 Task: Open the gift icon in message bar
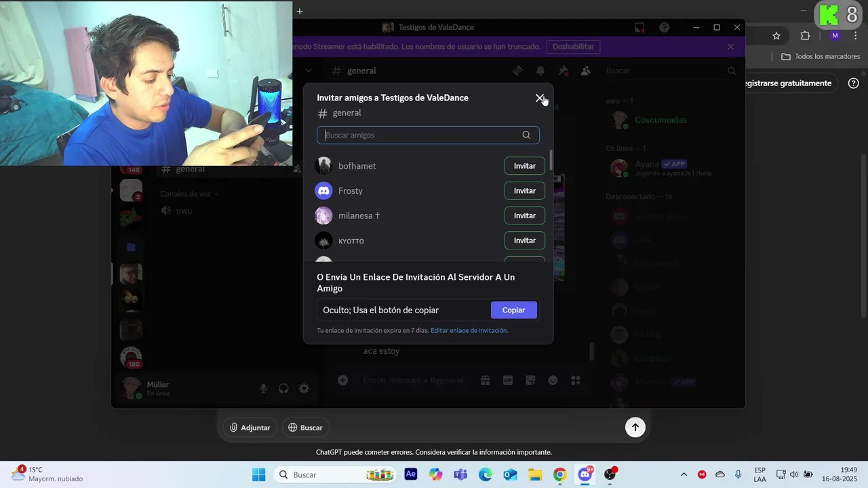485,380
